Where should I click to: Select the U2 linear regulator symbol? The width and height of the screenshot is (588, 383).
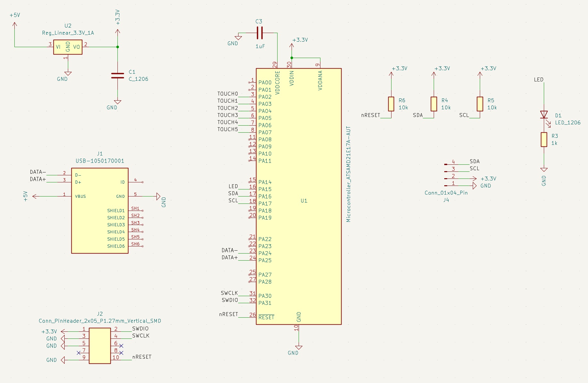tap(68, 47)
